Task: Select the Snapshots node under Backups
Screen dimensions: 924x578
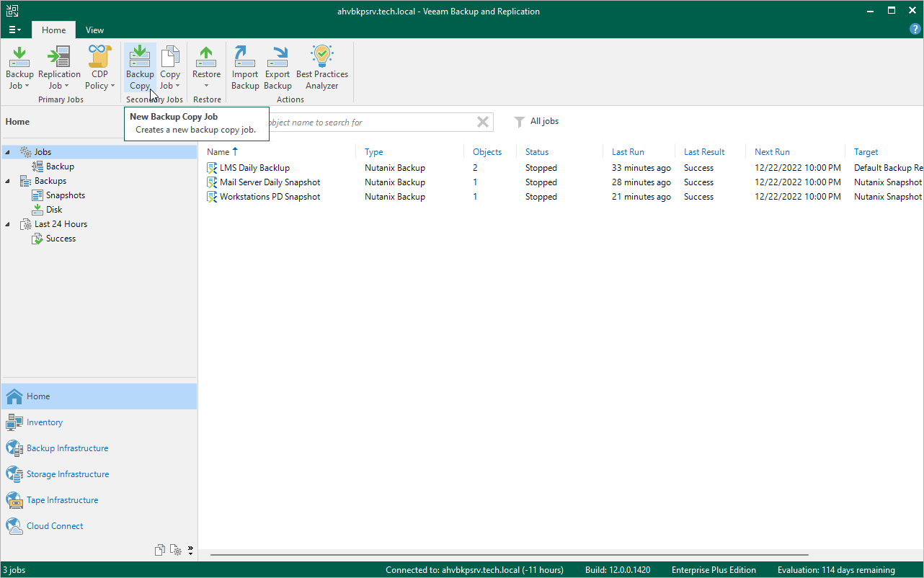Action: [x=65, y=195]
